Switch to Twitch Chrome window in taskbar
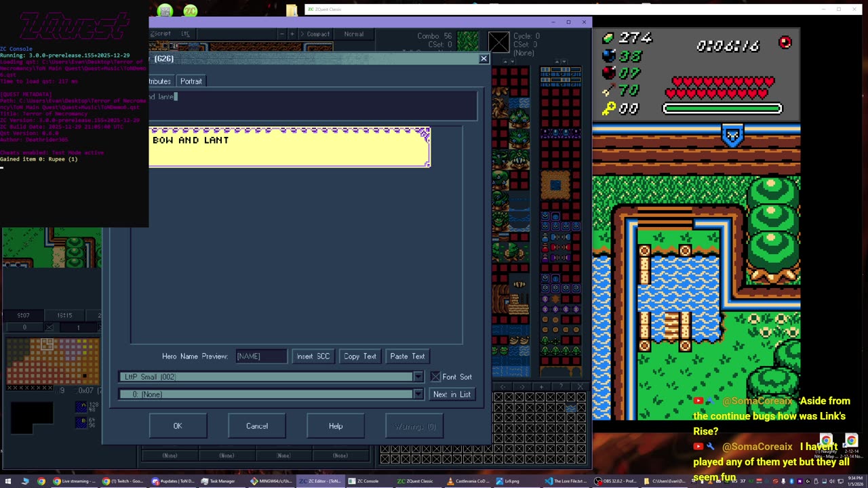This screenshot has width=868, height=488. [x=123, y=481]
